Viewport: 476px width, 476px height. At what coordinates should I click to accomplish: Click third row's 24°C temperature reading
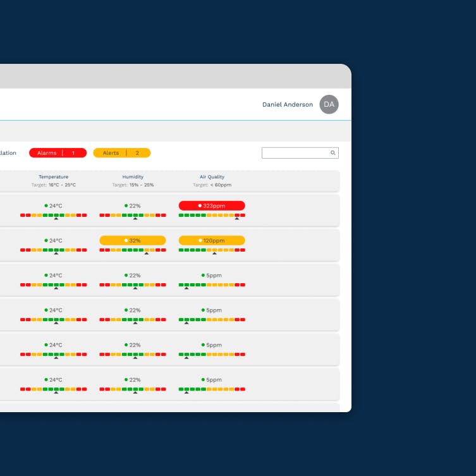pyautogui.click(x=54, y=276)
